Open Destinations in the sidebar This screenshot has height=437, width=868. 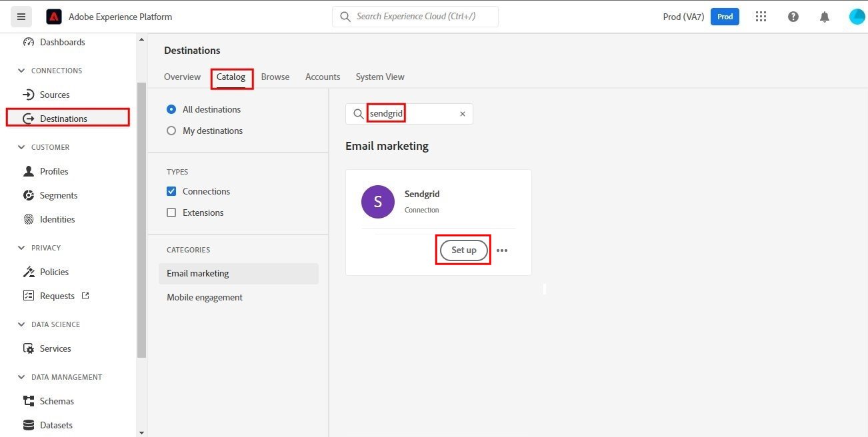63,119
